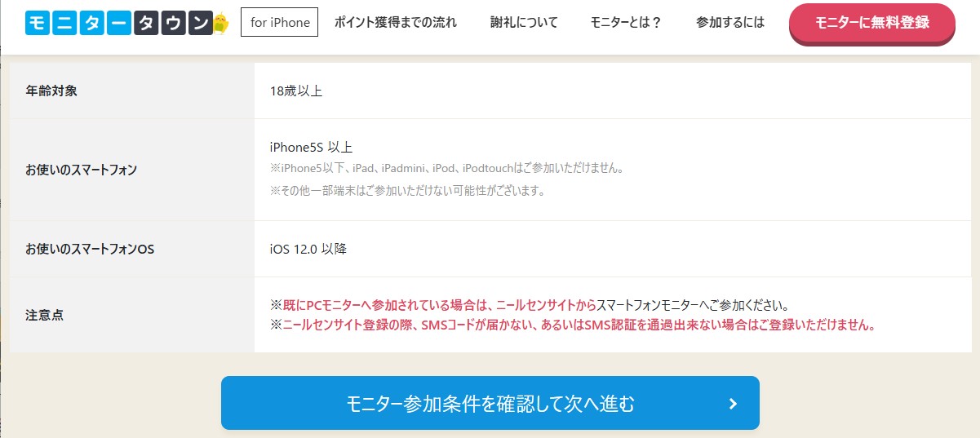Open 参加するには navigation link
Image resolution: width=980 pixels, height=438 pixels.
(730, 22)
